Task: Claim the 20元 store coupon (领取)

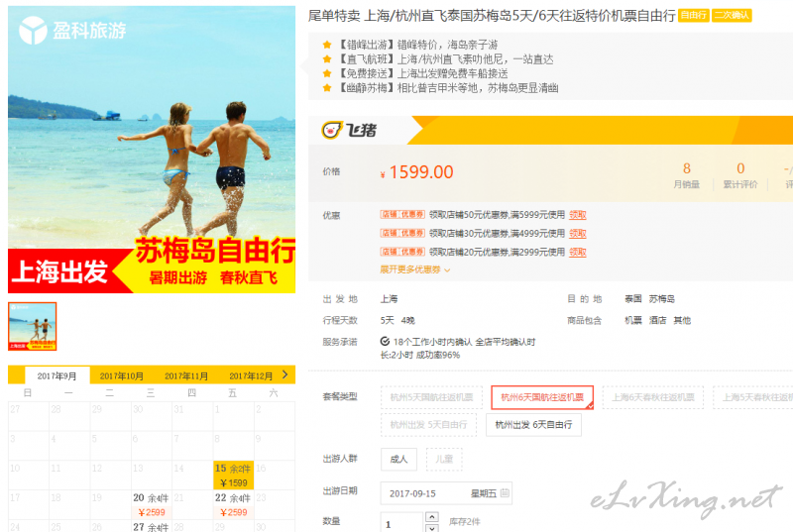Action: tap(578, 252)
